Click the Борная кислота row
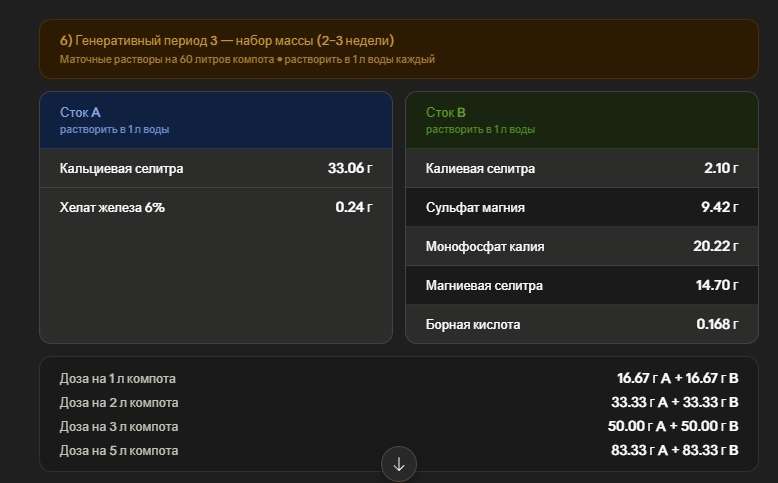The height and width of the screenshot is (483, 778). point(582,324)
